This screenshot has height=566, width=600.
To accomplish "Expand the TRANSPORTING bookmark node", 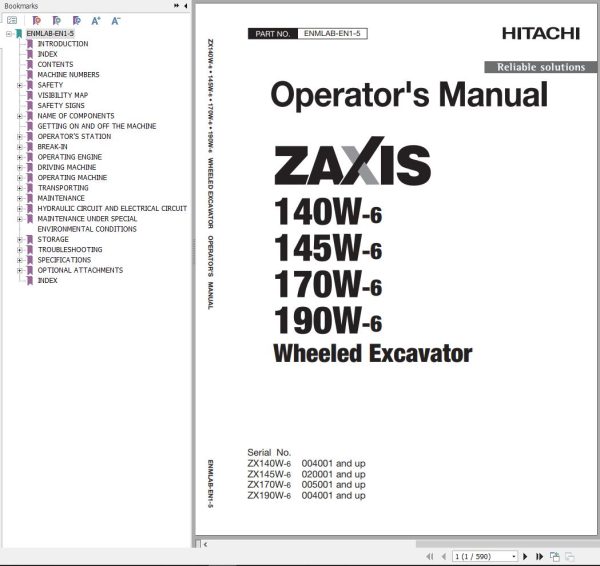I will click(20, 188).
